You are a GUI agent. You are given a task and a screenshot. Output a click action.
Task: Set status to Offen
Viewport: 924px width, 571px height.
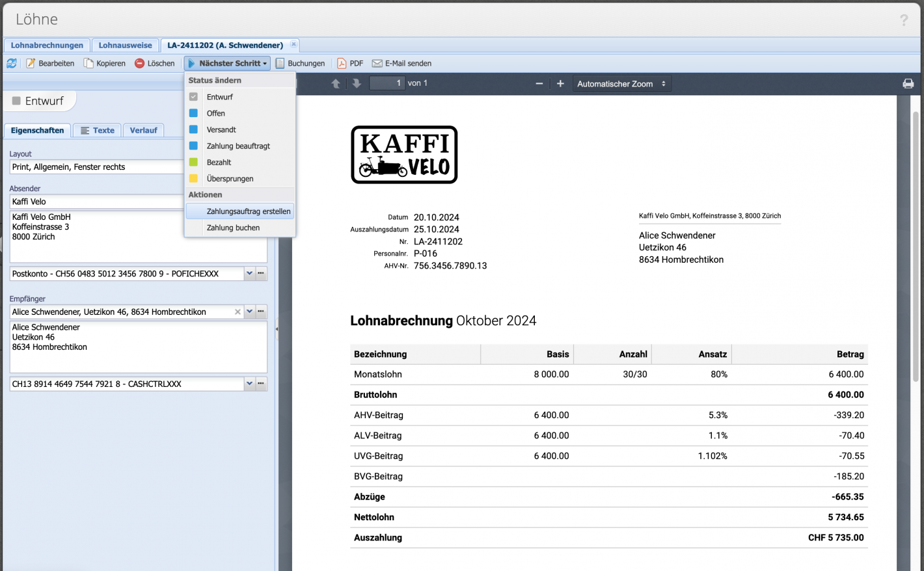(x=215, y=113)
